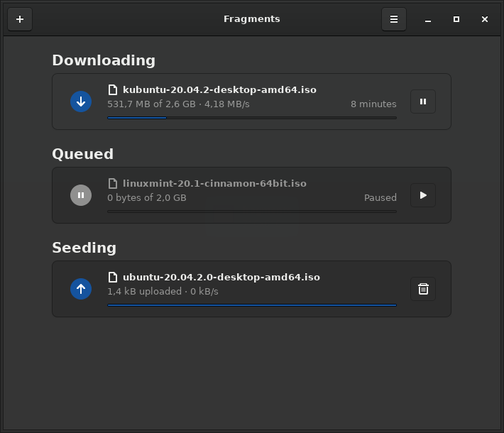Screen dimensions: 504x433
Task: Click the gray paused status icon
Action: pos(81,195)
